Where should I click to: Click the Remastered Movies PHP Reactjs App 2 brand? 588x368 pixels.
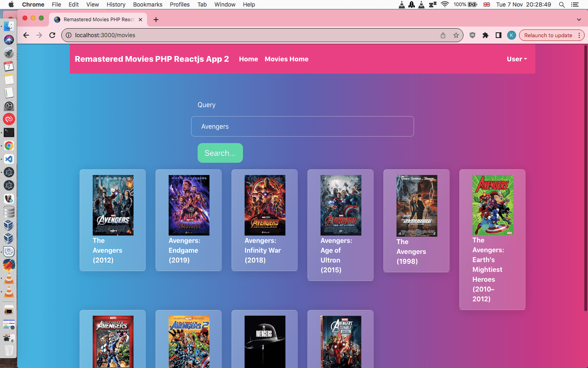[x=152, y=59]
